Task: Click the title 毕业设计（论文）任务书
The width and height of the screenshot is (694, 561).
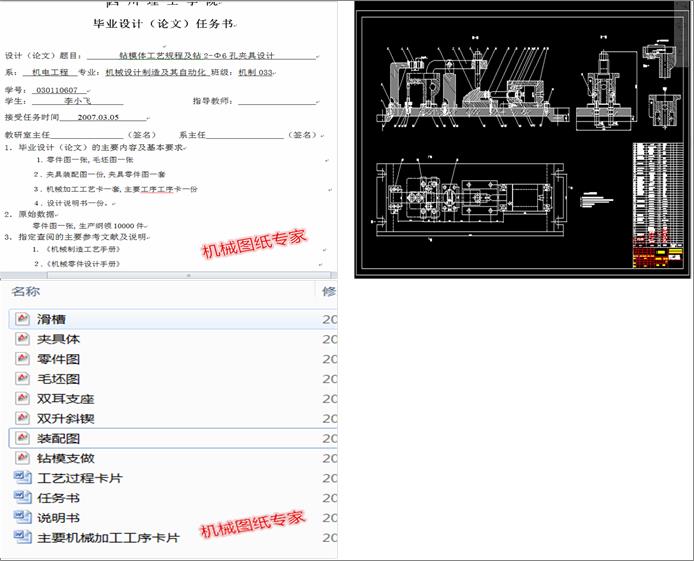Action: (163, 23)
